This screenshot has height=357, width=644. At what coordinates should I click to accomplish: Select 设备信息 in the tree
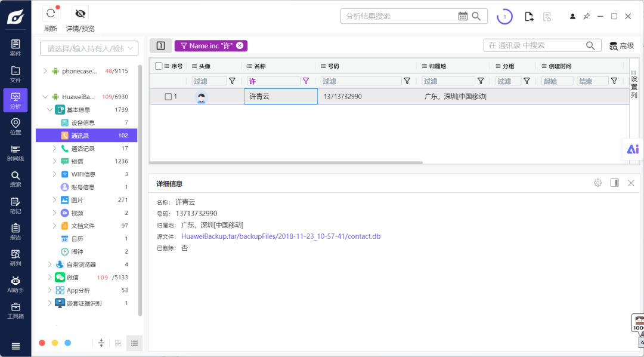(83, 122)
